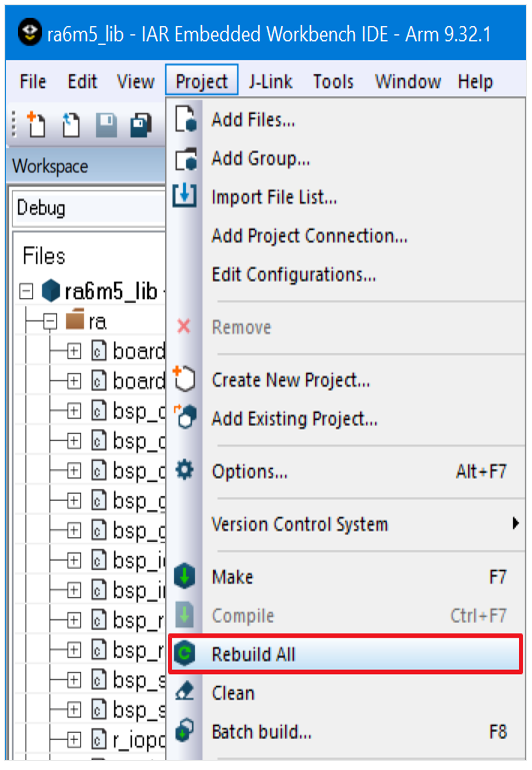Click the Open file toolbar icon
Viewport: 532px width, 770px height.
71,124
